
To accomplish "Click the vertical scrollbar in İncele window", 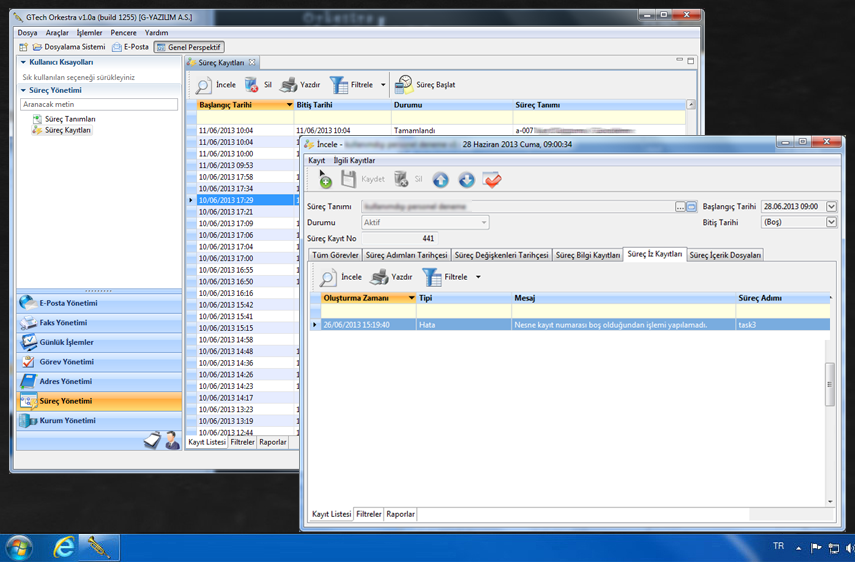I will pyautogui.click(x=829, y=385).
